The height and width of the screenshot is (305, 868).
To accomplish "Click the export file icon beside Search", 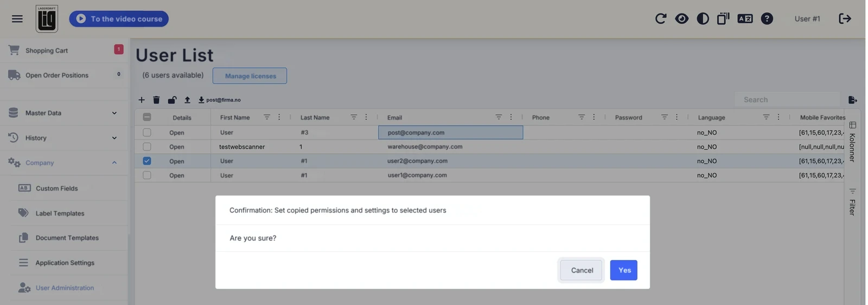I will [852, 100].
